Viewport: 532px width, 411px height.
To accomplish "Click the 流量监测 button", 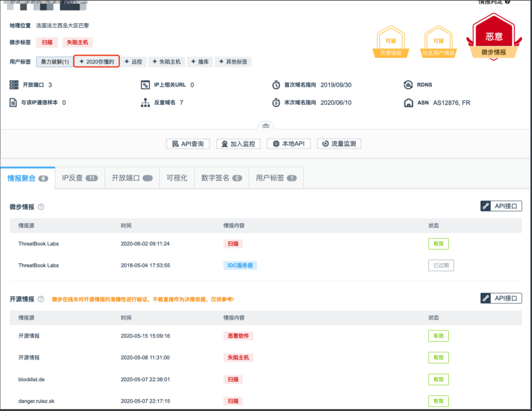I will [x=339, y=143].
